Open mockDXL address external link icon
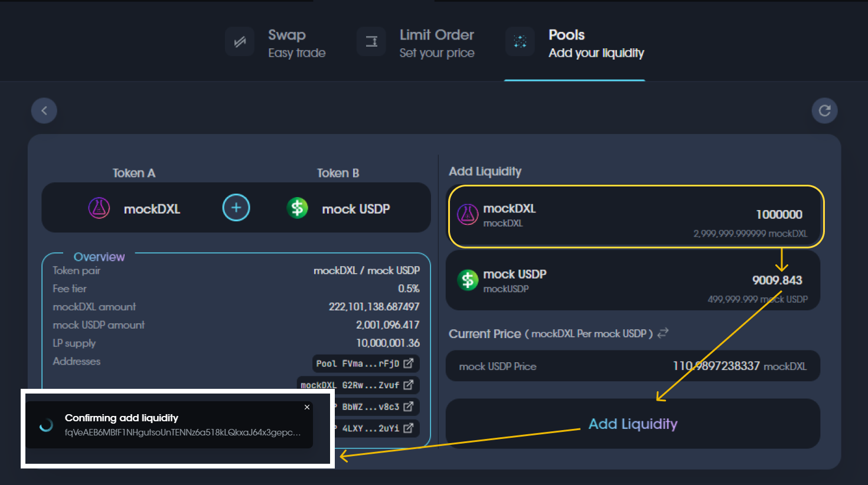This screenshot has height=485, width=868. click(x=408, y=385)
